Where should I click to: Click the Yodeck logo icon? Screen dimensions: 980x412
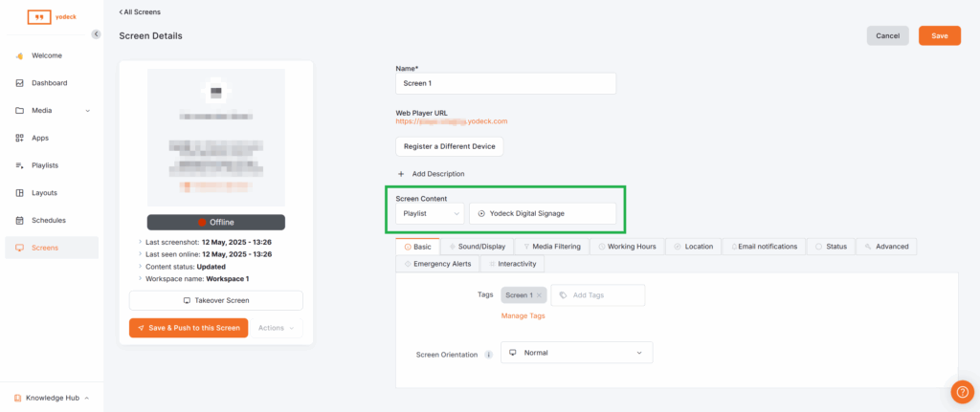click(x=39, y=17)
